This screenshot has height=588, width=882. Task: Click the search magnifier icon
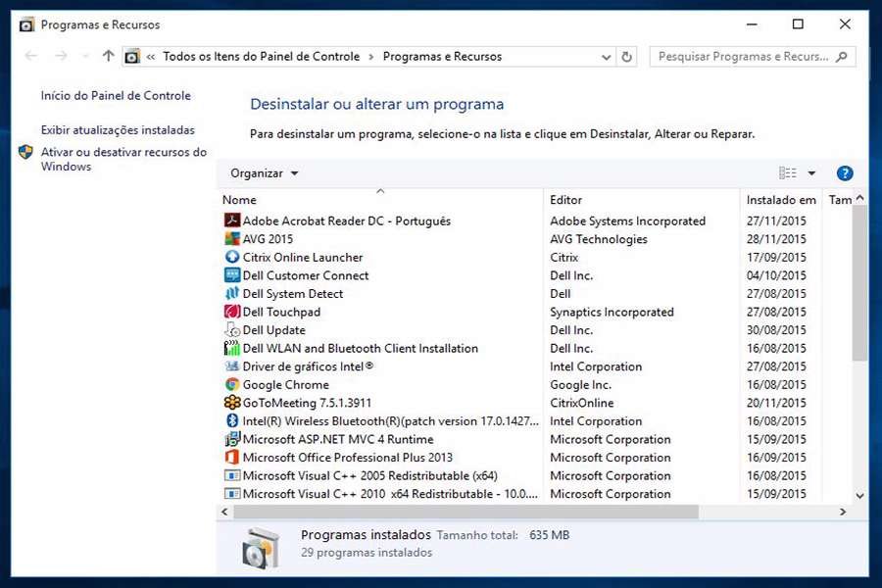[x=842, y=56]
